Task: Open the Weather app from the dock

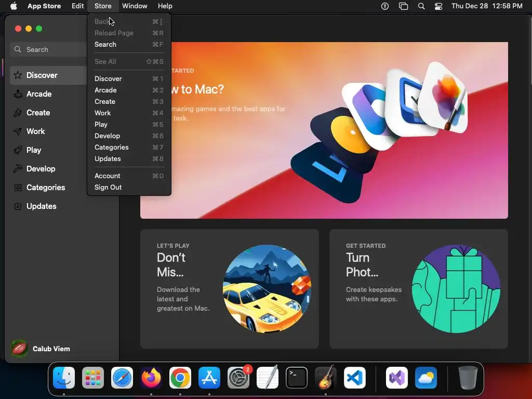Action: (426, 378)
